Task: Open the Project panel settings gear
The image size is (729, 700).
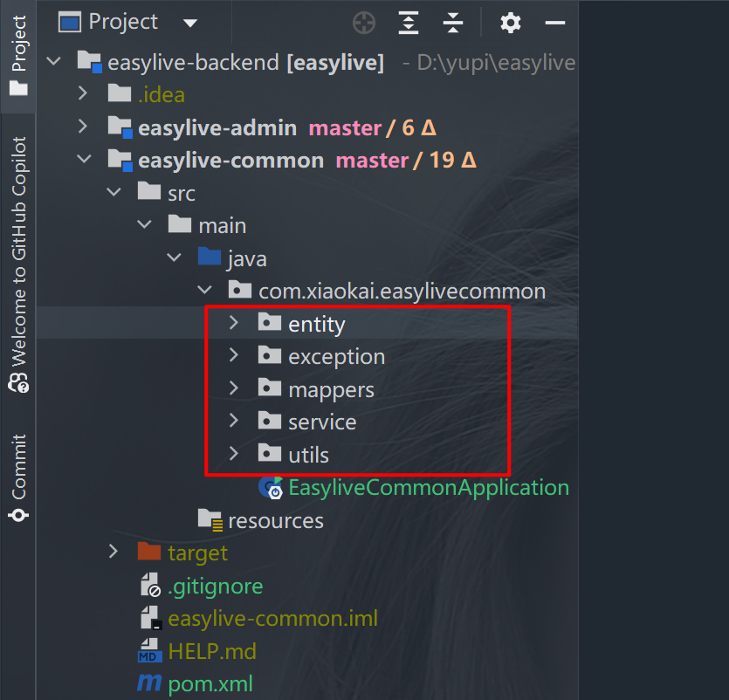Action: point(511,23)
